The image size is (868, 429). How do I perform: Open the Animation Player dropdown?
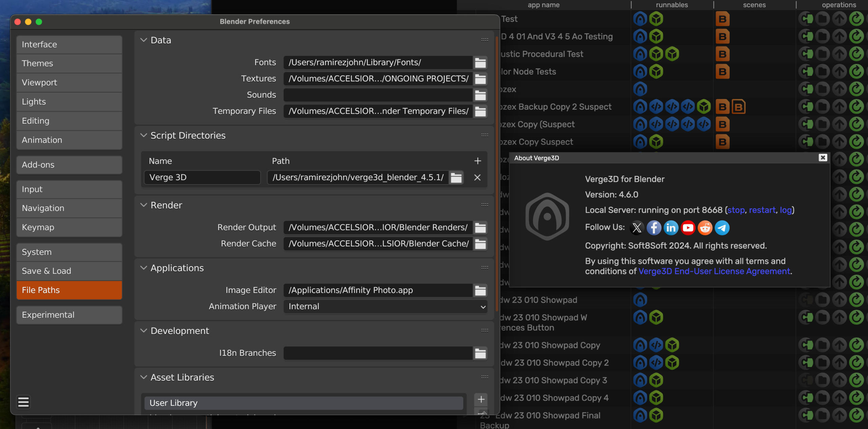[x=385, y=307]
